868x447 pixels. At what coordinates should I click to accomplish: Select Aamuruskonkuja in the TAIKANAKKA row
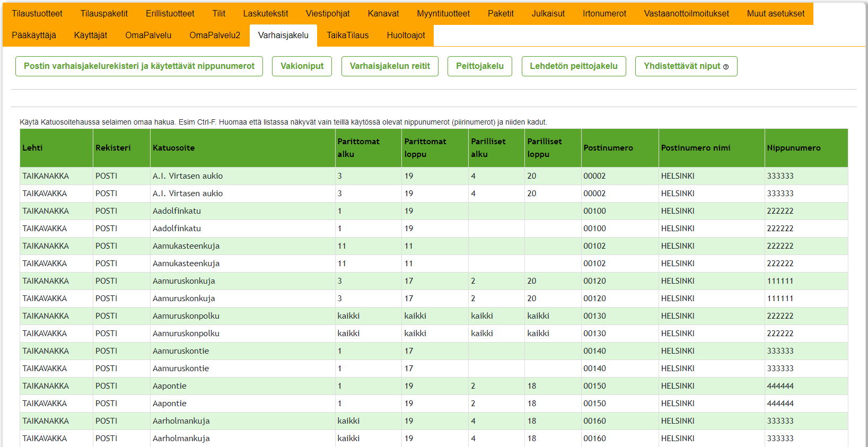(x=184, y=281)
